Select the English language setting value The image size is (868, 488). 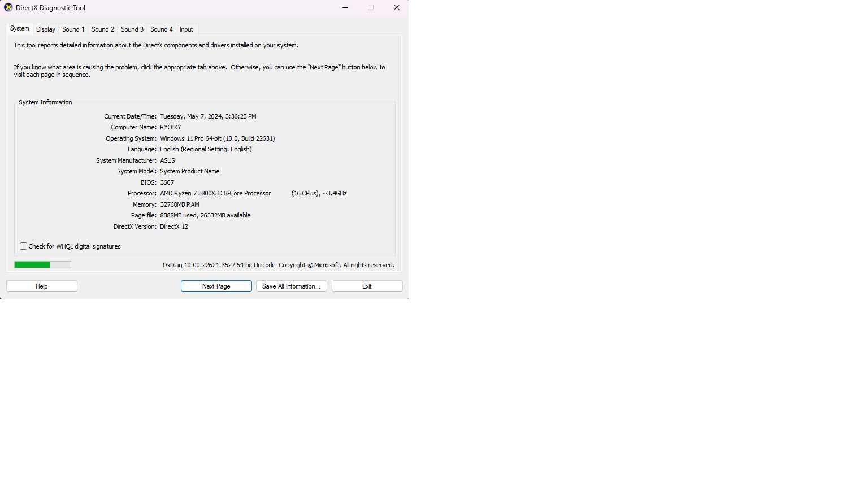click(x=206, y=149)
